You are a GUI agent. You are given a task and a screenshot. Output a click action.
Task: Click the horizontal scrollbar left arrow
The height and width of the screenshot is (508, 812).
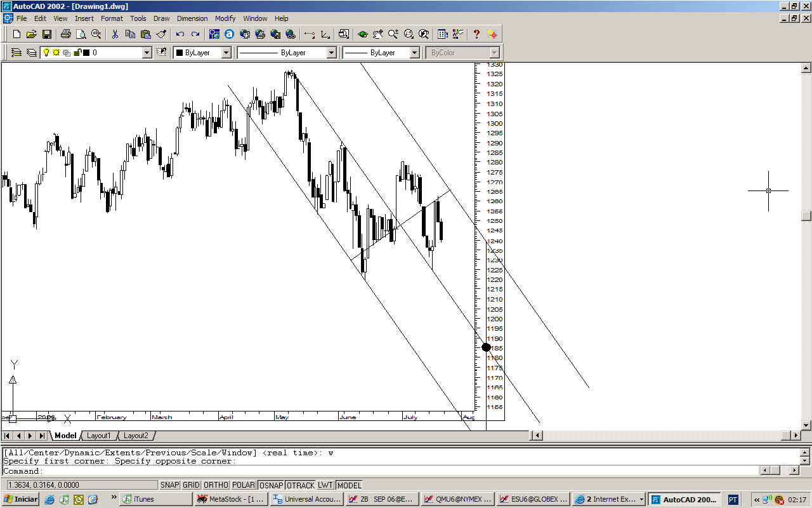(537, 436)
